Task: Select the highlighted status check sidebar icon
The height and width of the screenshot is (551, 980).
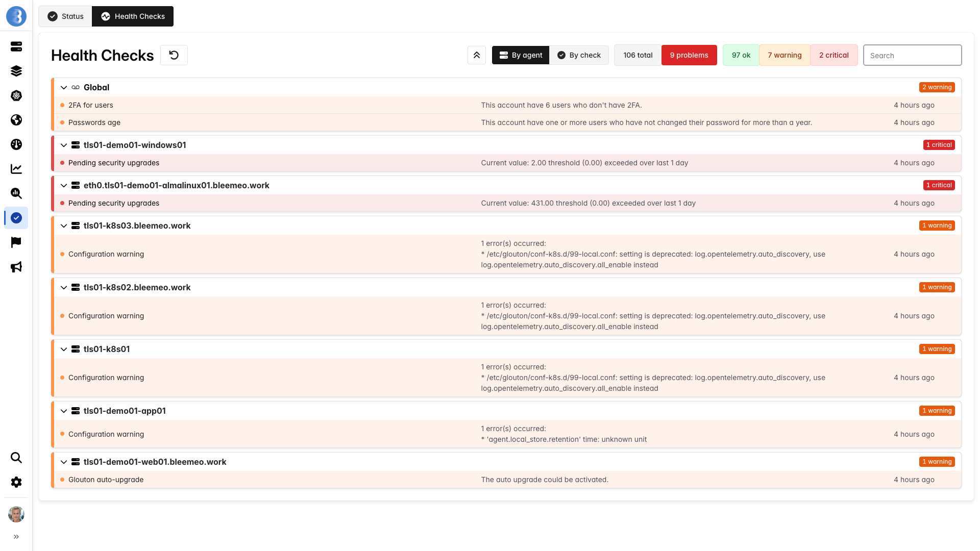Action: [16, 218]
